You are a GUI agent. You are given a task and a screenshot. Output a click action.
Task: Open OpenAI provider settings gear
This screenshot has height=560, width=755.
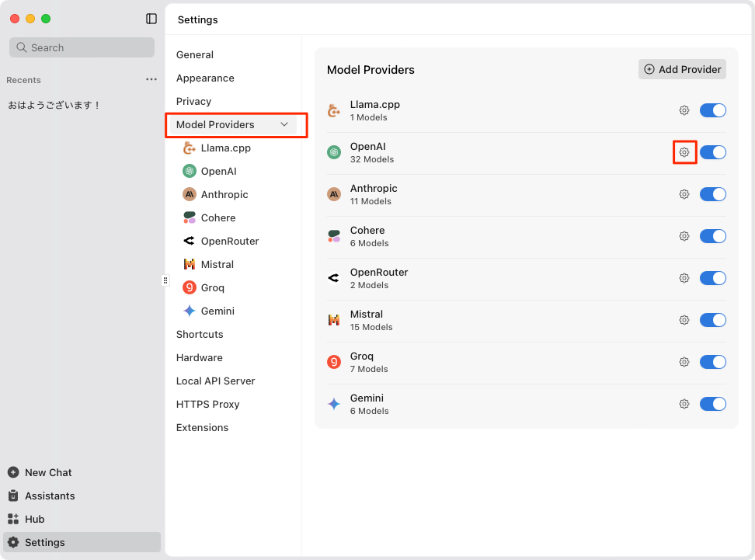pyautogui.click(x=684, y=152)
